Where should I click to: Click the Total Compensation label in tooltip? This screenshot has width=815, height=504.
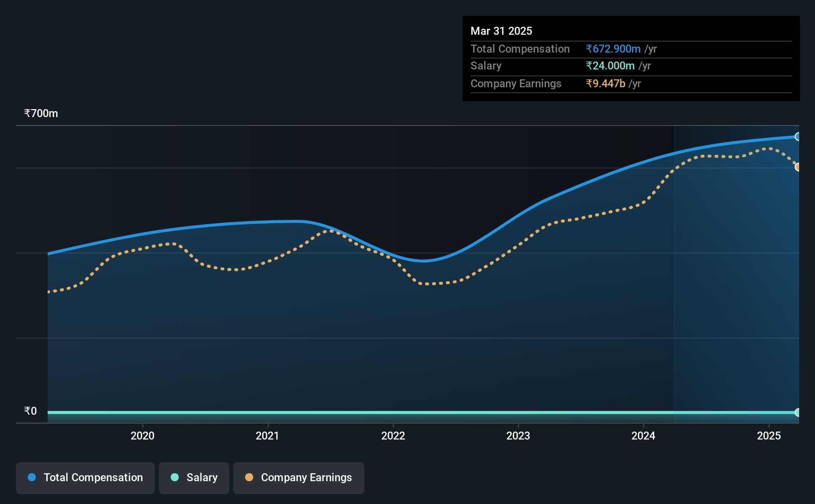pyautogui.click(x=520, y=49)
